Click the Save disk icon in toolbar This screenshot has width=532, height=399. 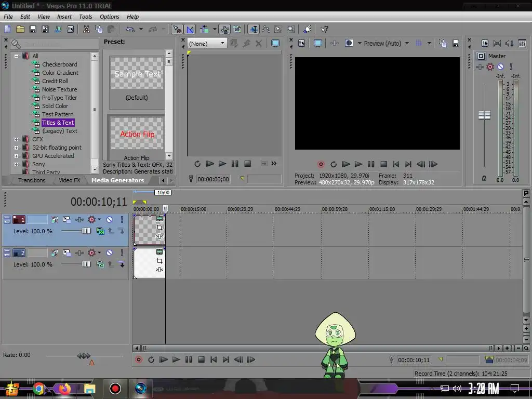click(33, 29)
